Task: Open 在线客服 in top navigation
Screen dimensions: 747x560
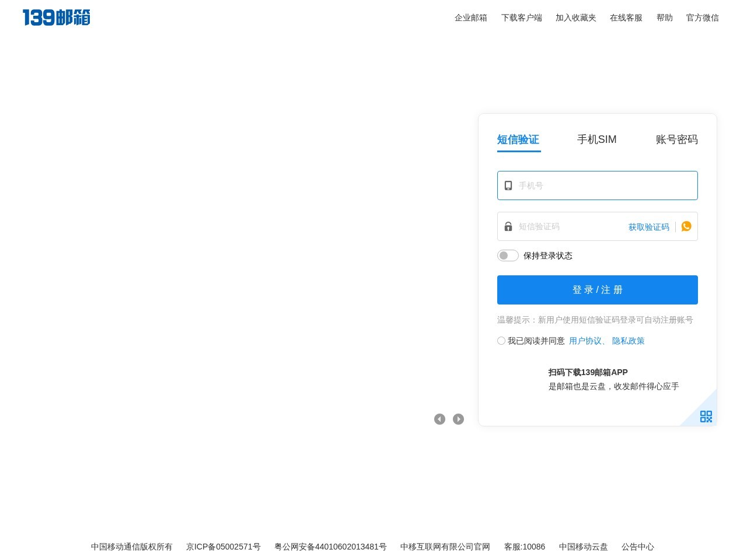Action: tap(626, 17)
